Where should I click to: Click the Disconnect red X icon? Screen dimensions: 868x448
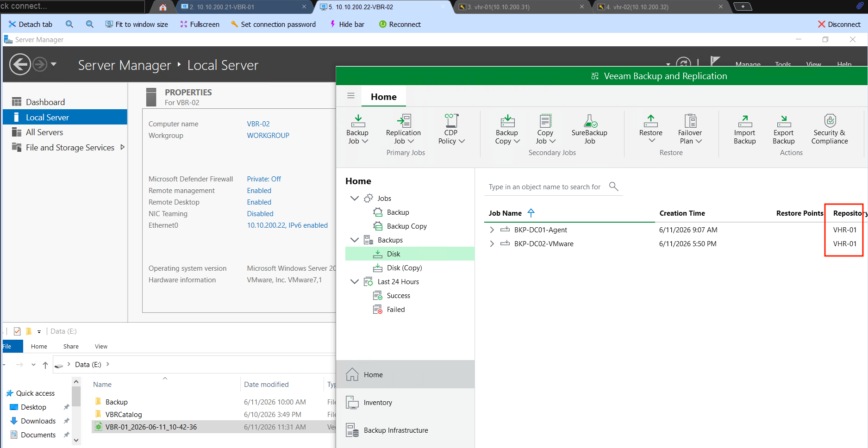822,24
